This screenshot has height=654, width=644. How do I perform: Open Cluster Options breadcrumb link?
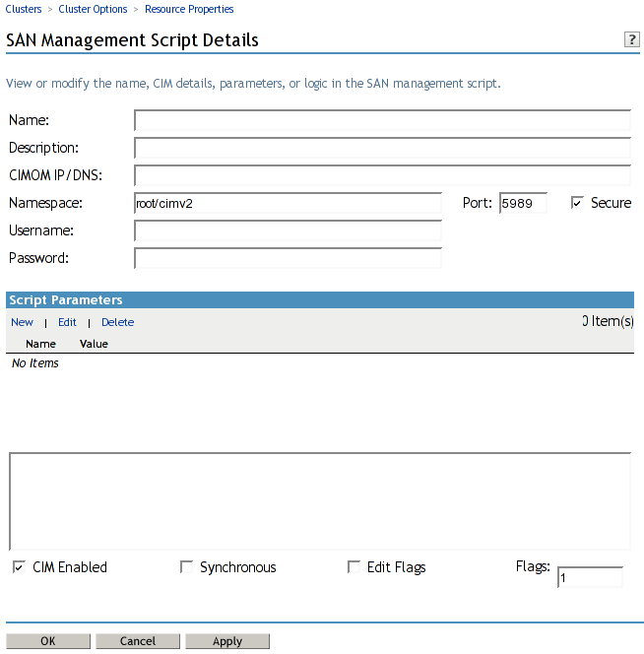(x=93, y=9)
